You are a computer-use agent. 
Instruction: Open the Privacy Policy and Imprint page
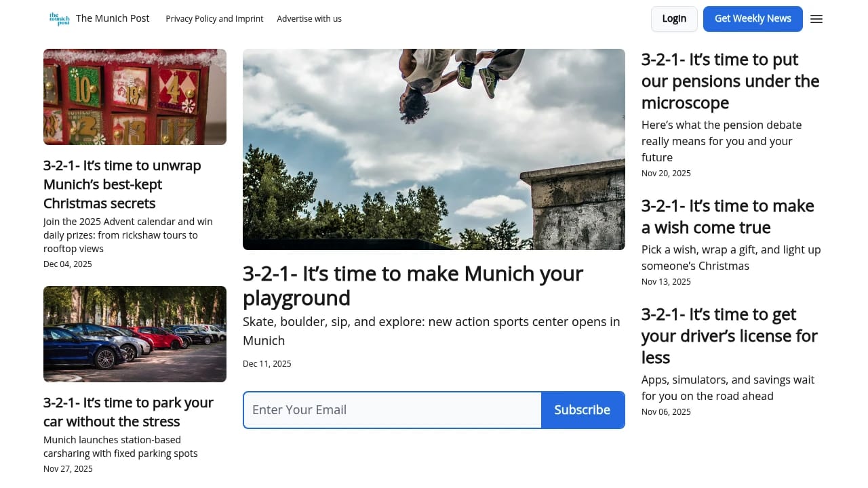pyautogui.click(x=214, y=19)
